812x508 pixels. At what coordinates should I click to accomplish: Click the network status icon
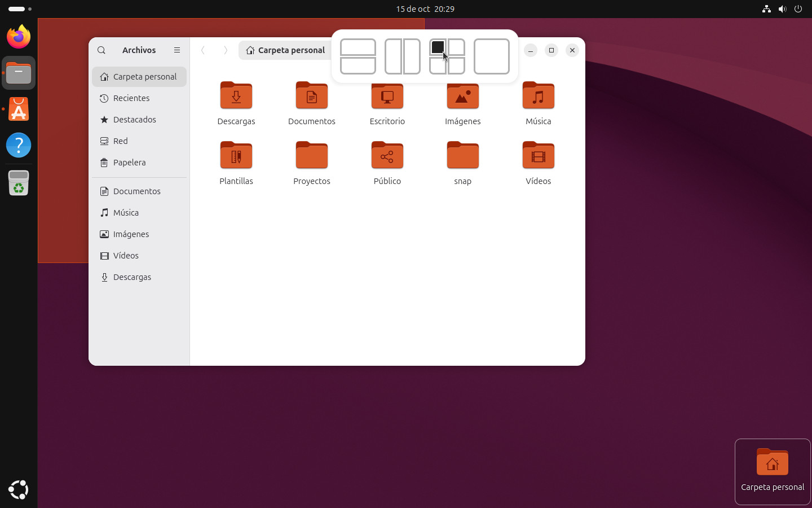coord(766,9)
